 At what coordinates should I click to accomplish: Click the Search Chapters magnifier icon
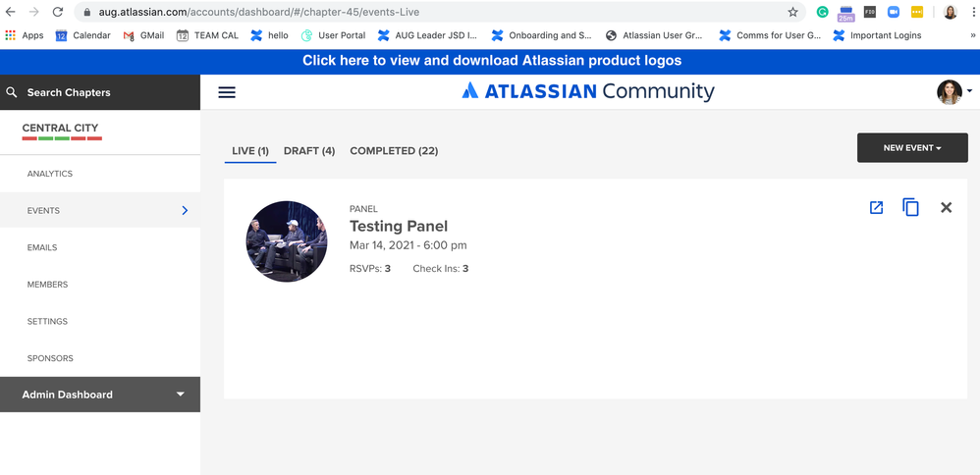11,92
